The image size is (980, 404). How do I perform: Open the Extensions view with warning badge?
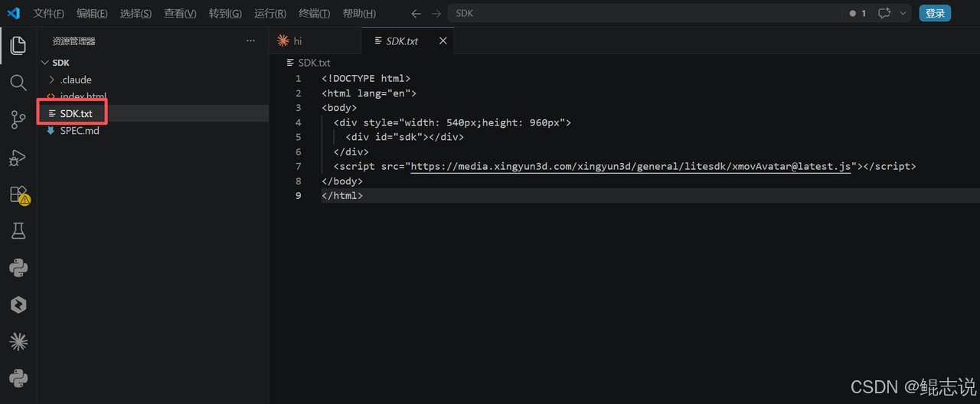coord(18,194)
